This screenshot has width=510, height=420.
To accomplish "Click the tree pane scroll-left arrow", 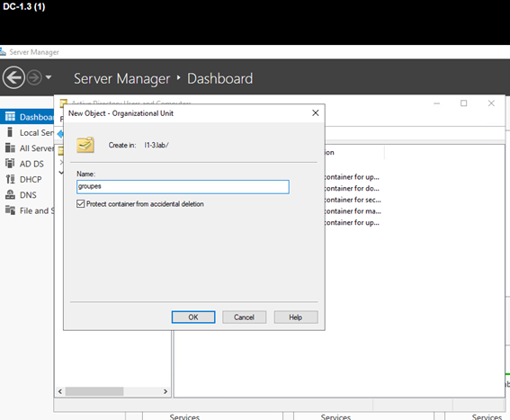I will coord(60,391).
